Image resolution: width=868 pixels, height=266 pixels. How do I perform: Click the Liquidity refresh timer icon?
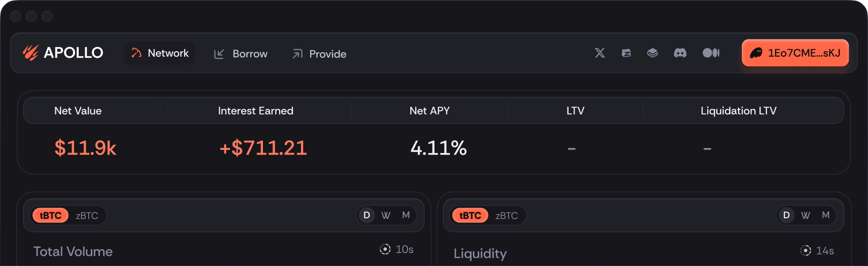pyautogui.click(x=806, y=251)
